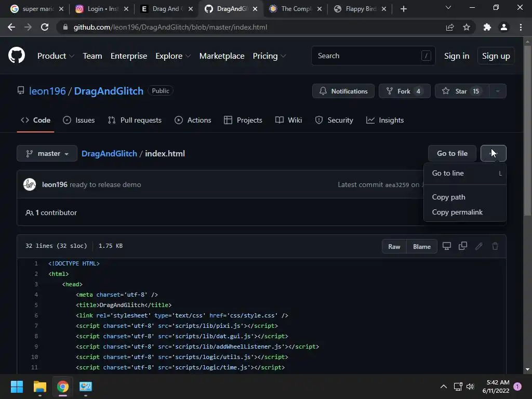Click the repository icon beside leon196
The image size is (532, 399).
pyautogui.click(x=21, y=90)
